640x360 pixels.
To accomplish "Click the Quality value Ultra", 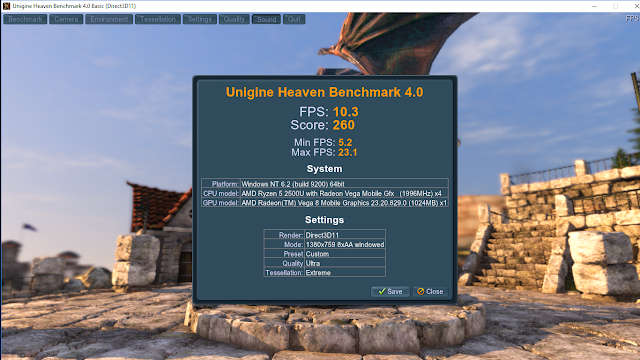I will (313, 263).
